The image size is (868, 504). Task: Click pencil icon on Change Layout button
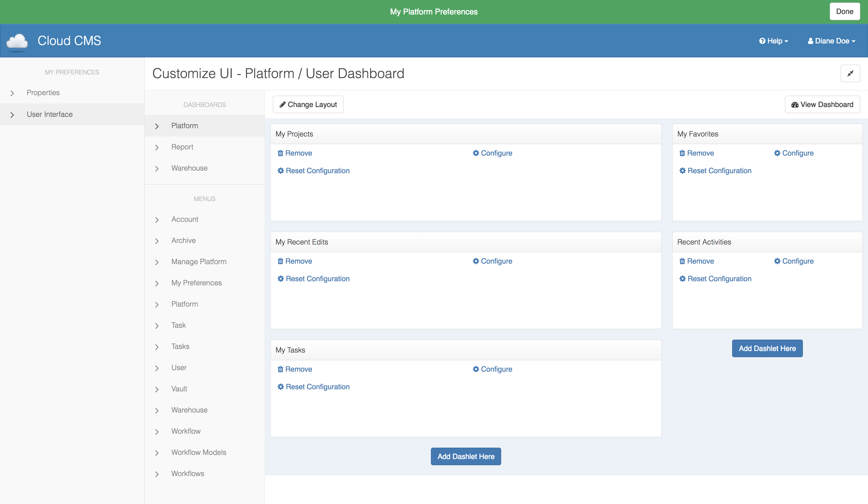point(282,104)
